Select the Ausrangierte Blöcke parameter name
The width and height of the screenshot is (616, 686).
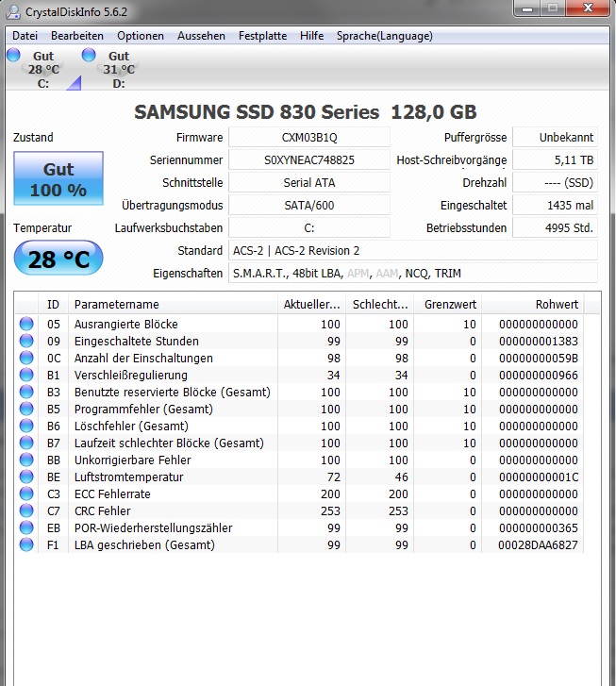pos(126,325)
